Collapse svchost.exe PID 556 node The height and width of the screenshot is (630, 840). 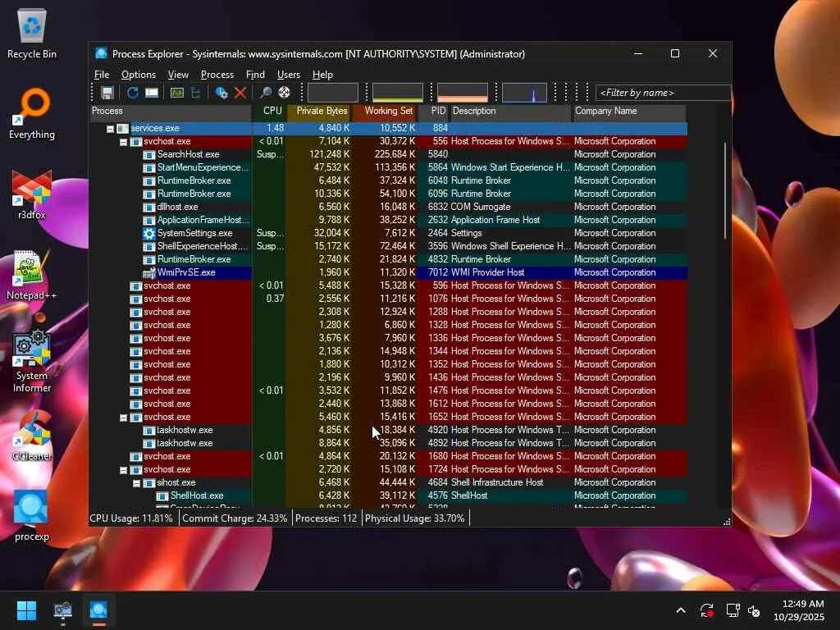(123, 142)
